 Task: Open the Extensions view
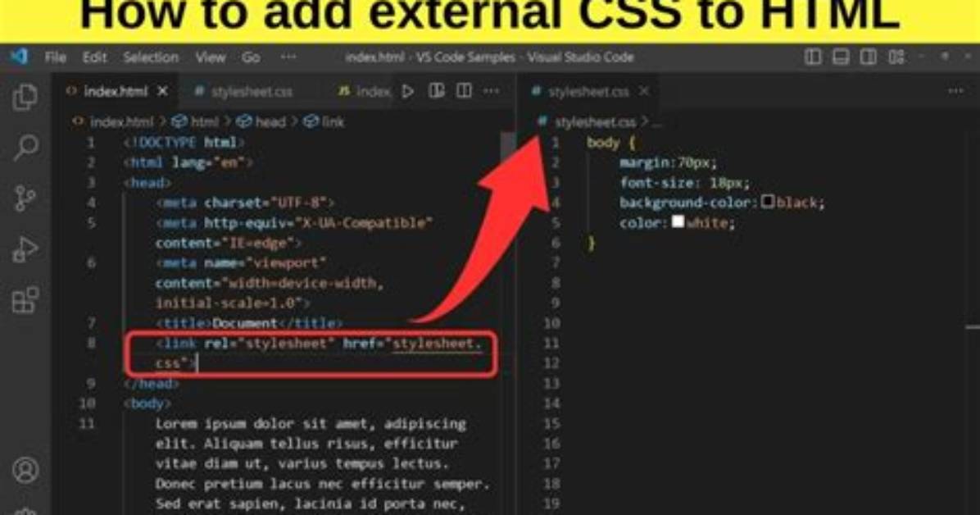click(25, 300)
